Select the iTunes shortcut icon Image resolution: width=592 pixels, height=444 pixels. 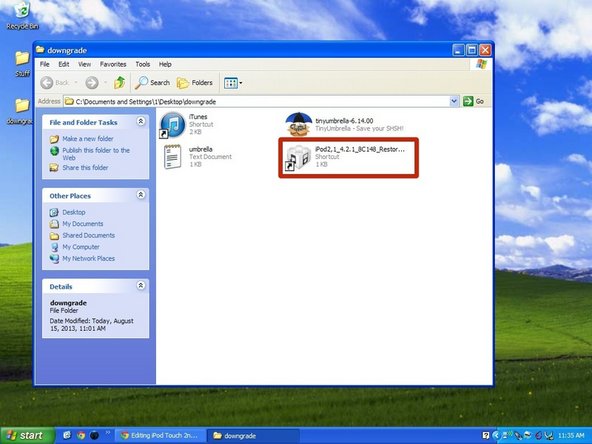[173, 125]
